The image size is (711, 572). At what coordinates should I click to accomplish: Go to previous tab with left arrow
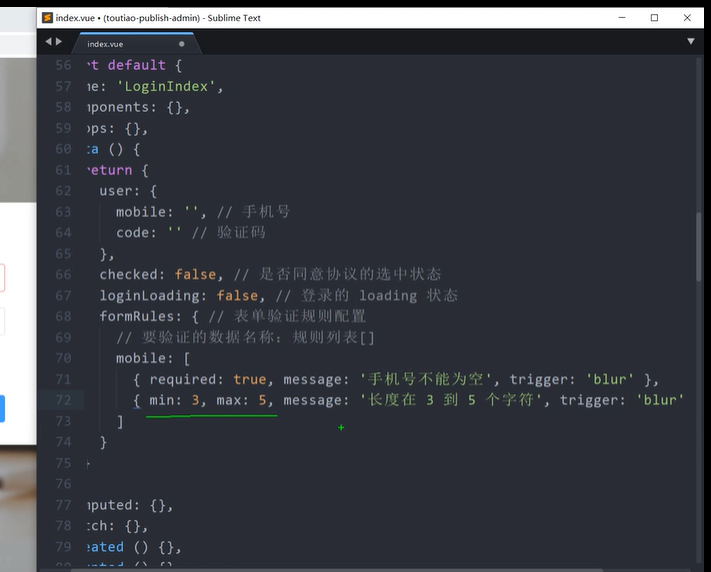pyautogui.click(x=48, y=42)
